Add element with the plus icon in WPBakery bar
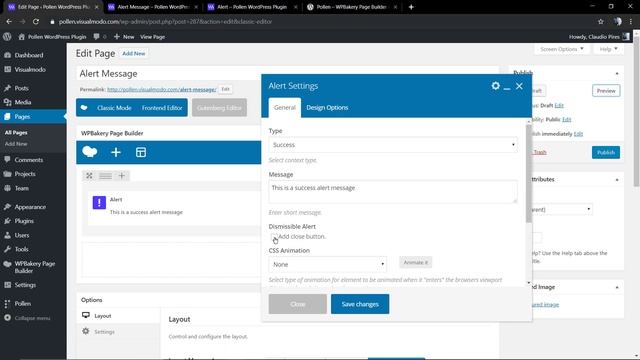The height and width of the screenshot is (360, 640). coord(116,152)
